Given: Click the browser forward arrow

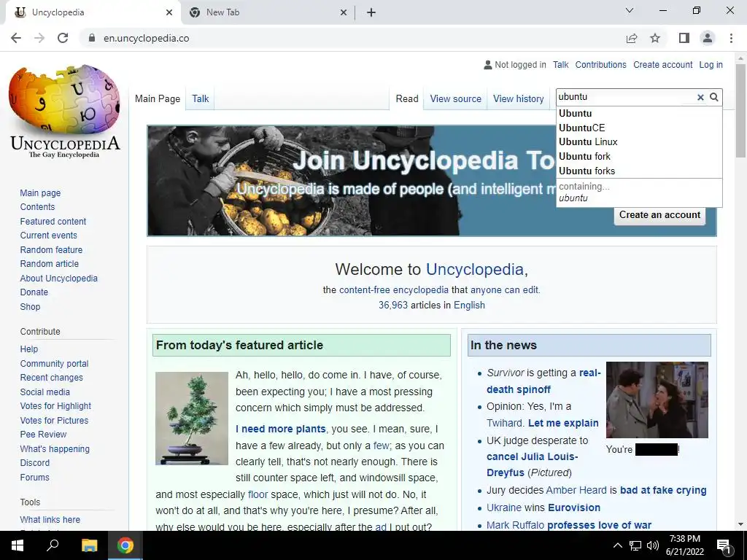Looking at the screenshot, I should (x=39, y=38).
